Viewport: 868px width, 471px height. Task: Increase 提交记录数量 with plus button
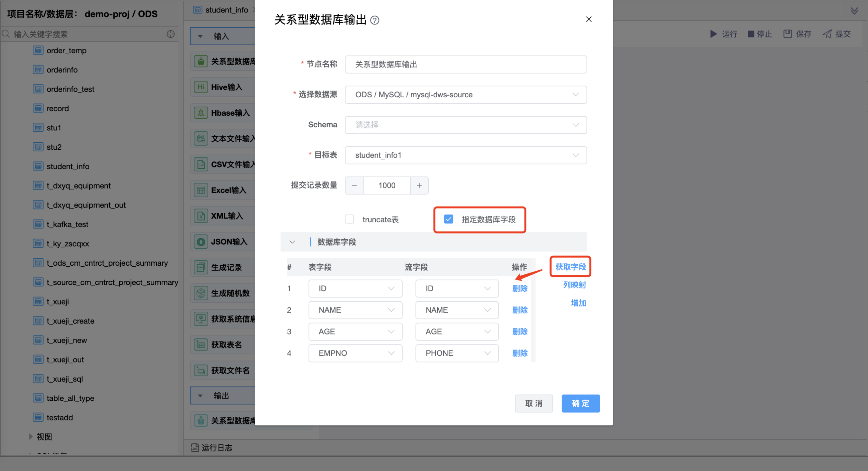coord(419,185)
